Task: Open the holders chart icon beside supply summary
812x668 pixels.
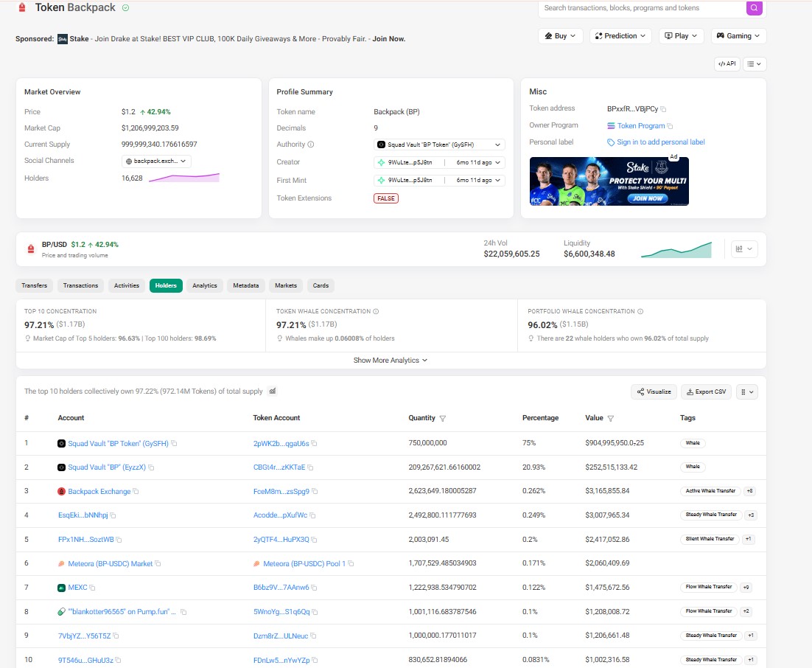Action: pos(273,392)
